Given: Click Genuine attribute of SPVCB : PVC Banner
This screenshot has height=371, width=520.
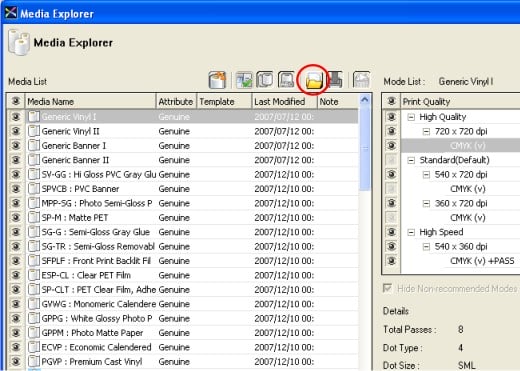Looking at the screenshot, I should (x=174, y=189).
